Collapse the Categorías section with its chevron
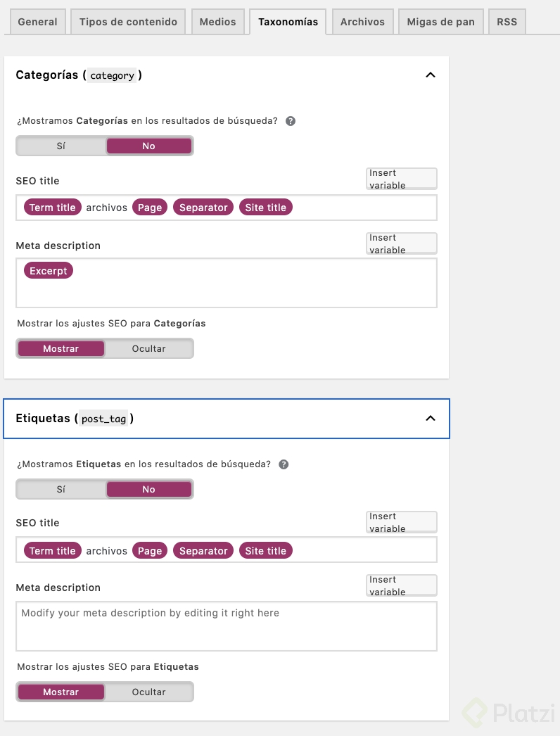560x736 pixels. point(431,75)
